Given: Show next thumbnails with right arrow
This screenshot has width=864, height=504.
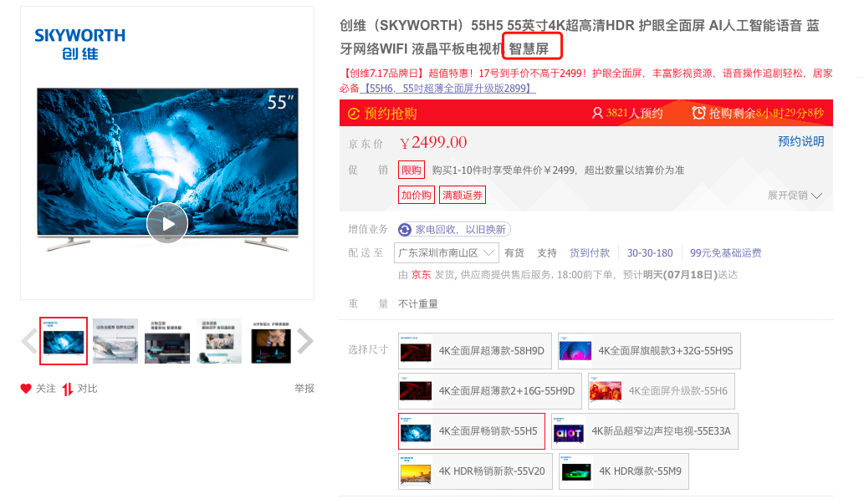Looking at the screenshot, I should [305, 341].
